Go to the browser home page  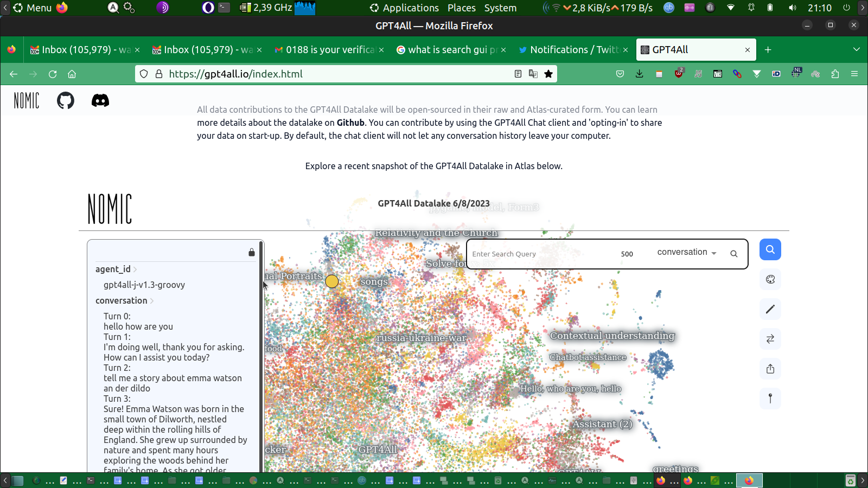point(72,74)
